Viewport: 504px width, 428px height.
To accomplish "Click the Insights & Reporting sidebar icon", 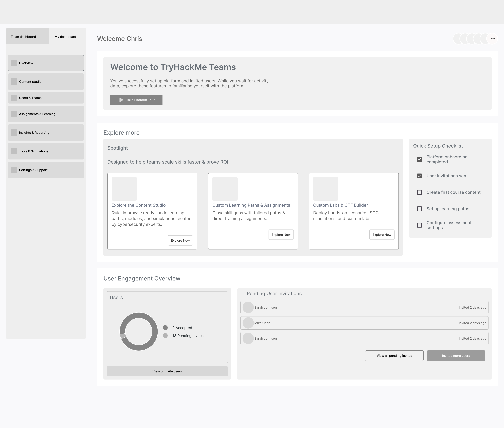I will coord(14,133).
